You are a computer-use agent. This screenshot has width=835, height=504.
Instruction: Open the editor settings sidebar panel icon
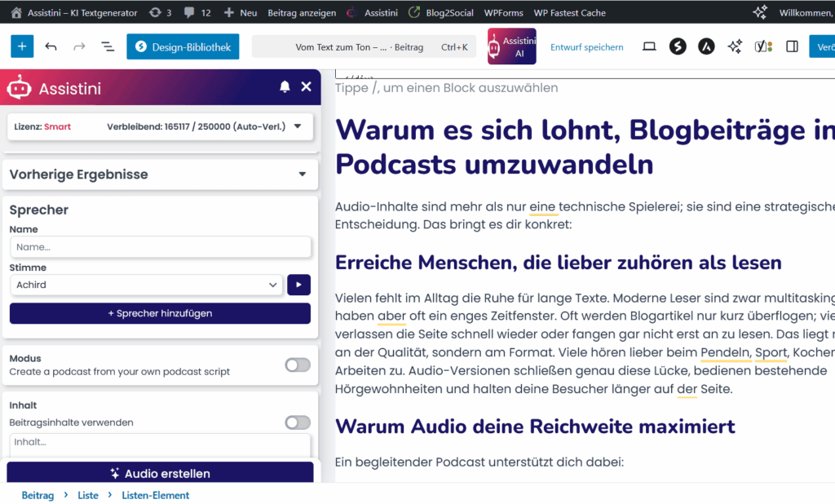(791, 46)
